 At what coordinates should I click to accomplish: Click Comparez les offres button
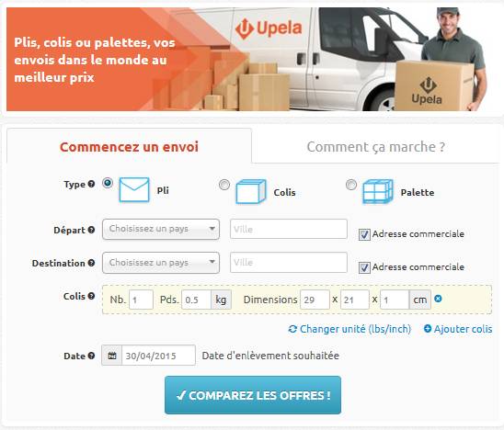pos(253,395)
